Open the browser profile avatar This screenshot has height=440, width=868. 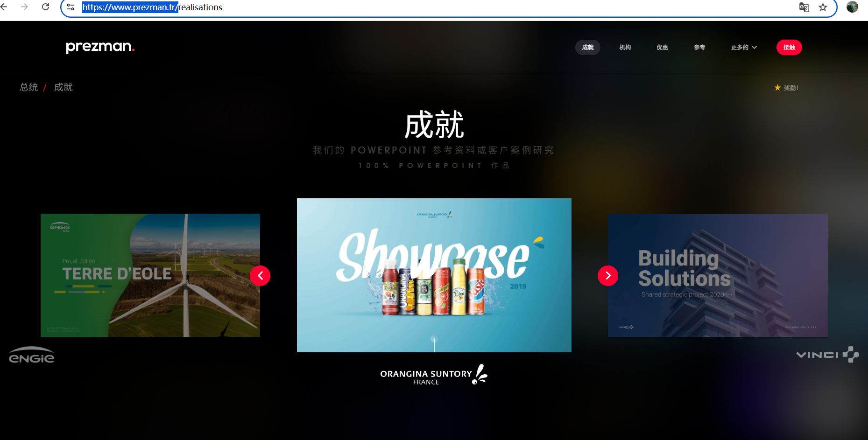click(x=852, y=7)
